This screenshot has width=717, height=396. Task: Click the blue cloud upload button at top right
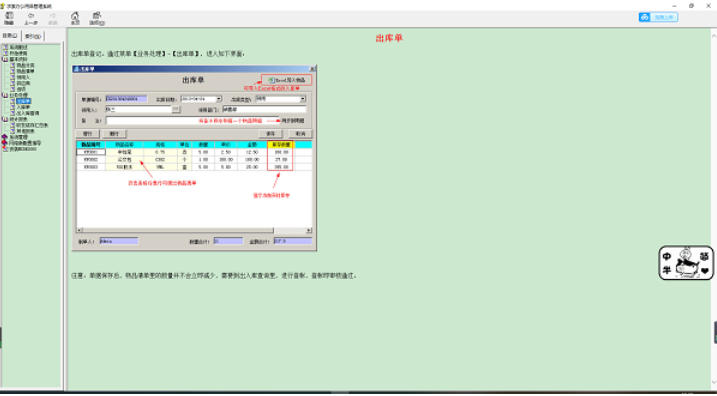pos(658,17)
